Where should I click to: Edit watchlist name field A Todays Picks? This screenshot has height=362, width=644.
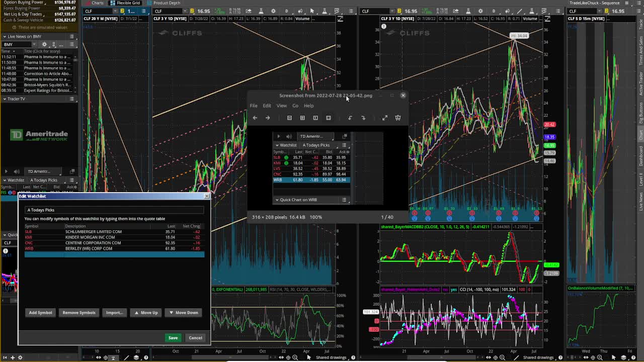114,210
